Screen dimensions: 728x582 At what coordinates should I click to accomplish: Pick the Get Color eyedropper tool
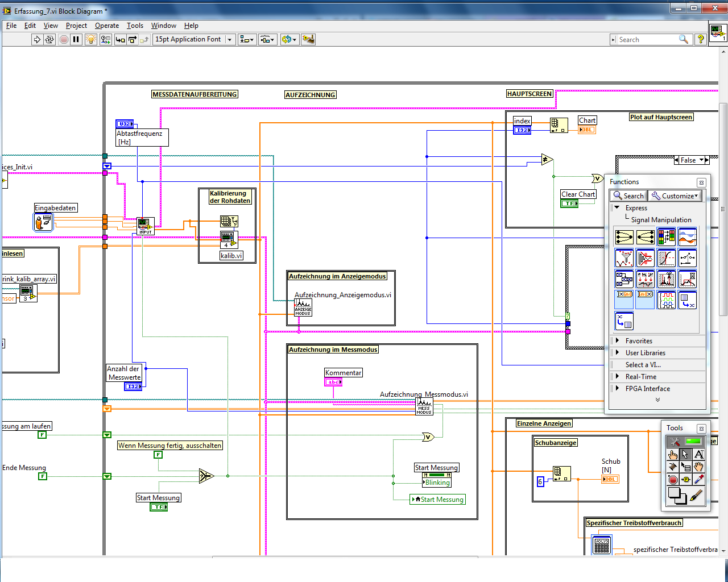699,479
